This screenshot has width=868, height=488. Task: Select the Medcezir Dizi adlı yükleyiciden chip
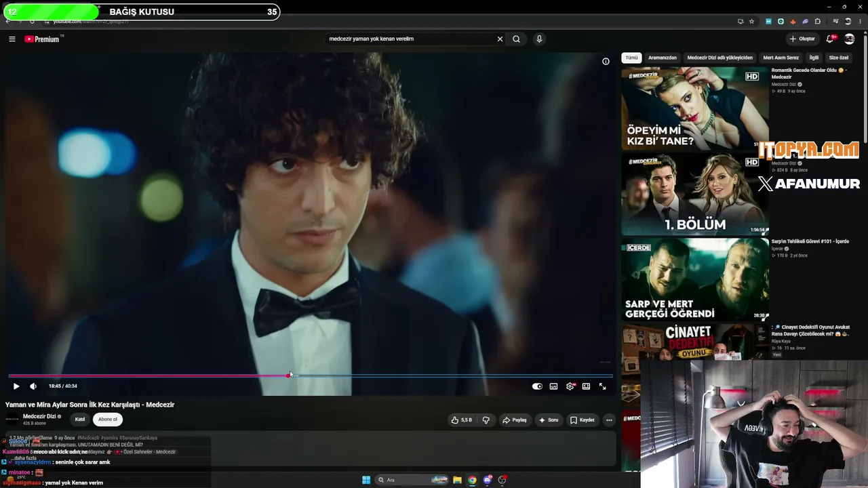(720, 58)
